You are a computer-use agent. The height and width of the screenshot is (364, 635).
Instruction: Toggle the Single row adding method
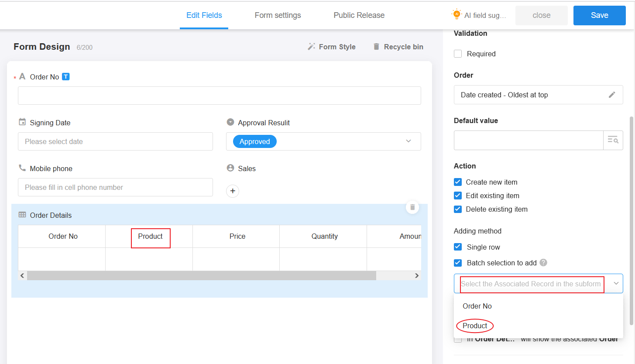(x=458, y=247)
